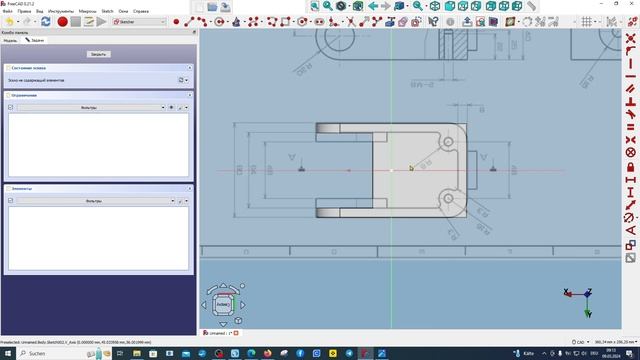Click the Execute macro play icon
This screenshot has width=640, height=360.
101,22
